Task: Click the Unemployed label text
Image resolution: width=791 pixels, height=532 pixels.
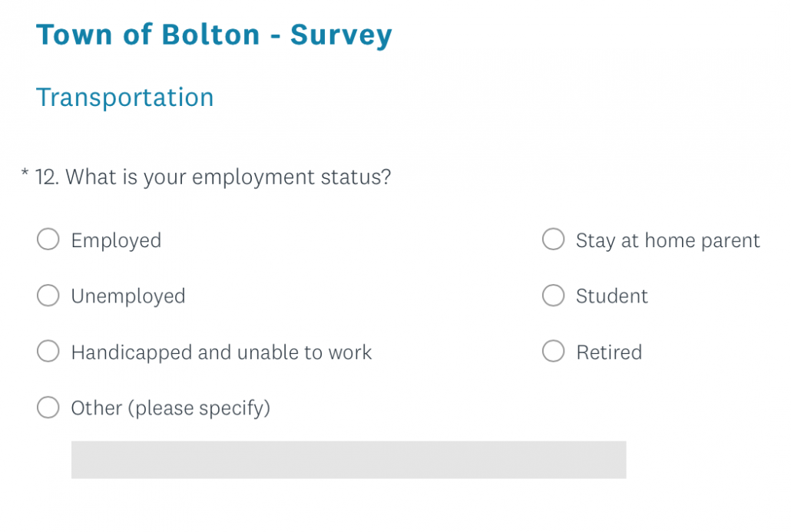Action: [x=128, y=296]
